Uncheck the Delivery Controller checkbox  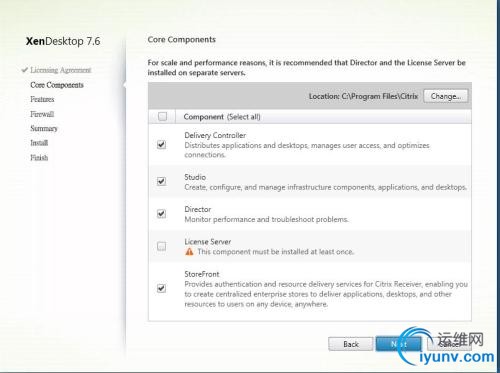coord(161,145)
